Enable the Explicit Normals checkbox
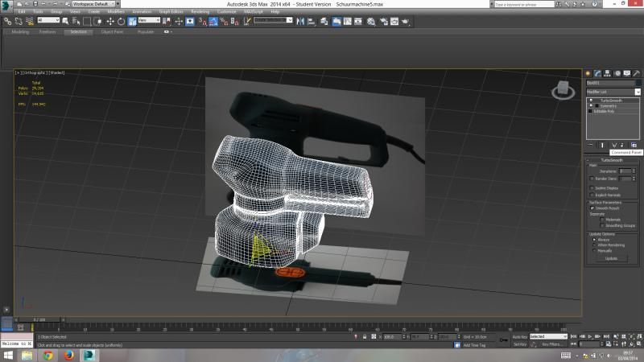Image resolution: width=644 pixels, height=362 pixels. click(592, 195)
